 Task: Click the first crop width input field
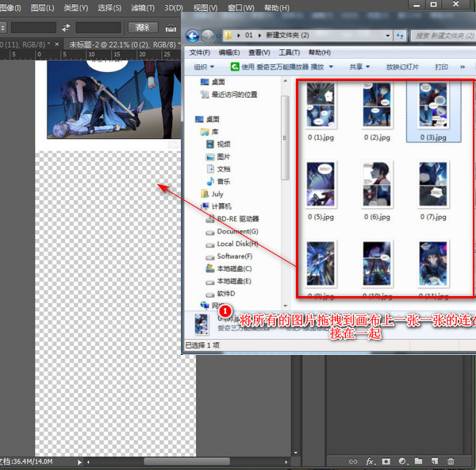point(33,28)
